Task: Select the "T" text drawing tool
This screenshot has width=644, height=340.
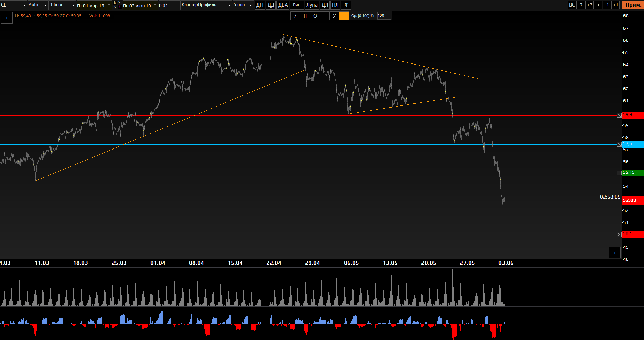Action: coord(325,16)
